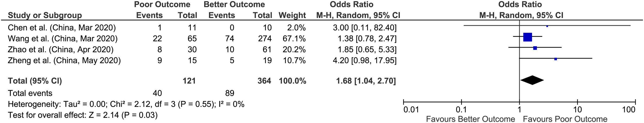Viewport: 644px width, 123px height.
Task: Click the Chen et al. study row label
Action: [x=62, y=28]
